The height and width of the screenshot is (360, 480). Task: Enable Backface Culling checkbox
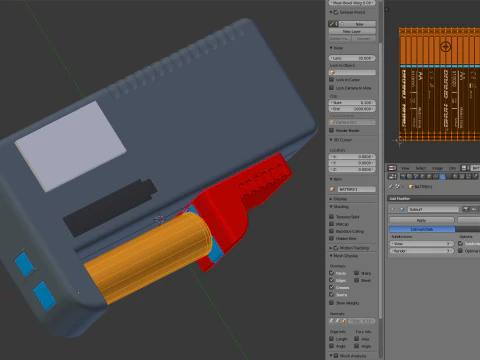pos(332,231)
